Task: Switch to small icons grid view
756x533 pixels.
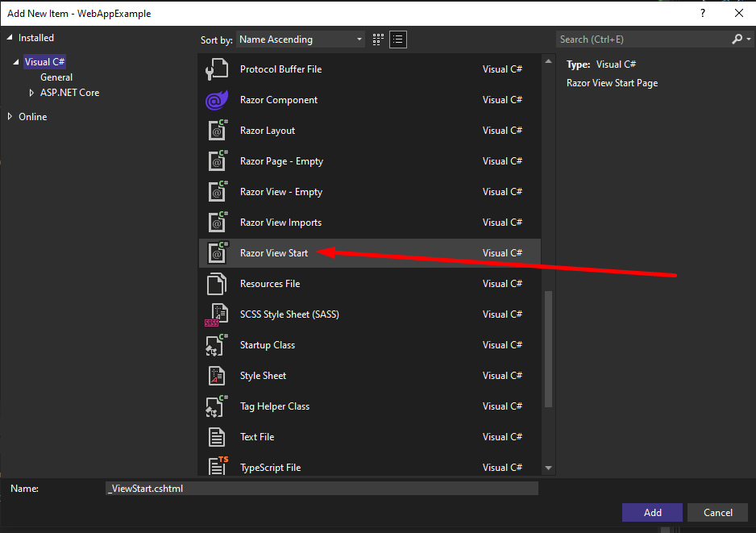Action: click(379, 40)
